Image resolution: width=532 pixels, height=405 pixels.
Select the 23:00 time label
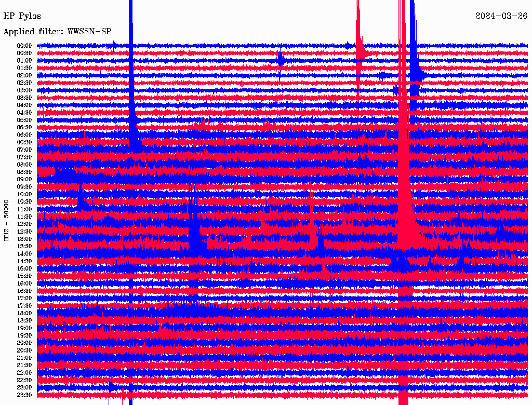[24, 387]
